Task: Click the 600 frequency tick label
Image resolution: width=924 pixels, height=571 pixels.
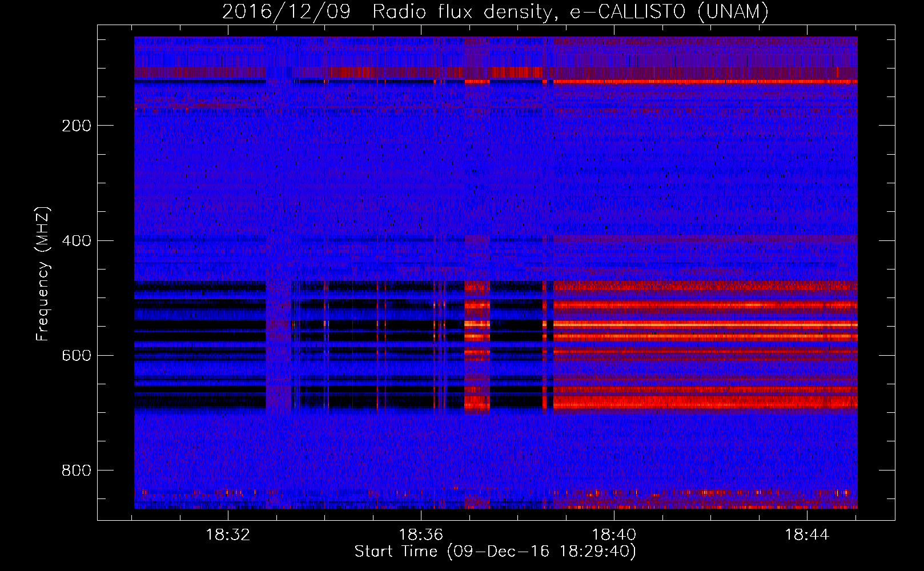Action: pyautogui.click(x=77, y=355)
